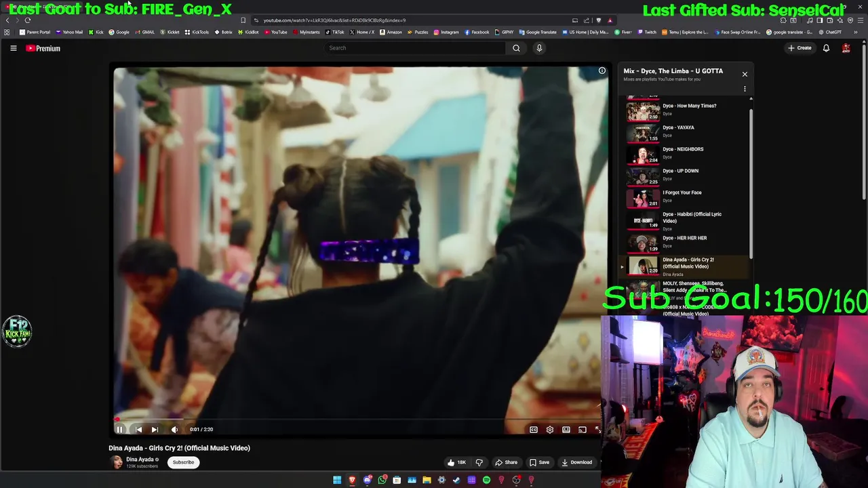Play the previous video in the mix
Screen dimensions: 868x488
tap(138, 429)
